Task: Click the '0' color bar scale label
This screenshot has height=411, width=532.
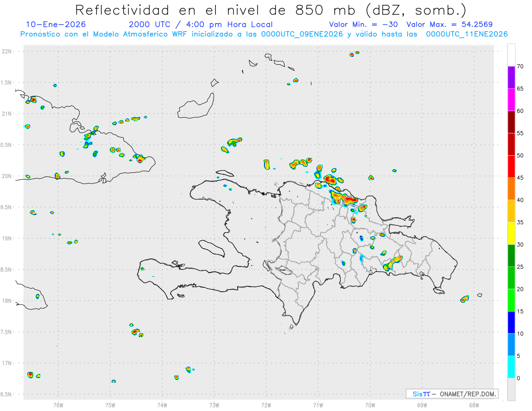Action: pos(518,378)
